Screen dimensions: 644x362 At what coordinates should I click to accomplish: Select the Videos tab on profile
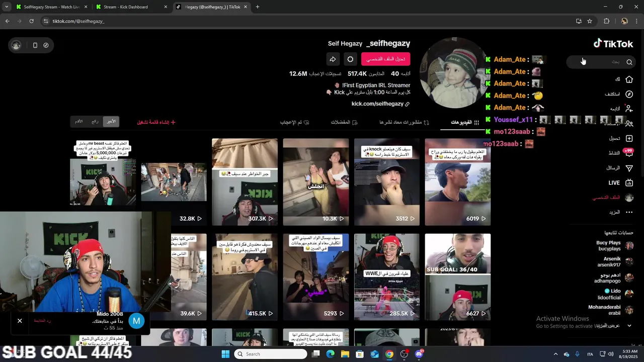pos(465,122)
